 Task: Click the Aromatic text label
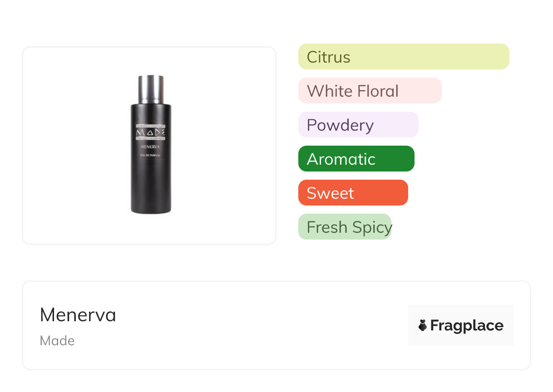point(341,159)
